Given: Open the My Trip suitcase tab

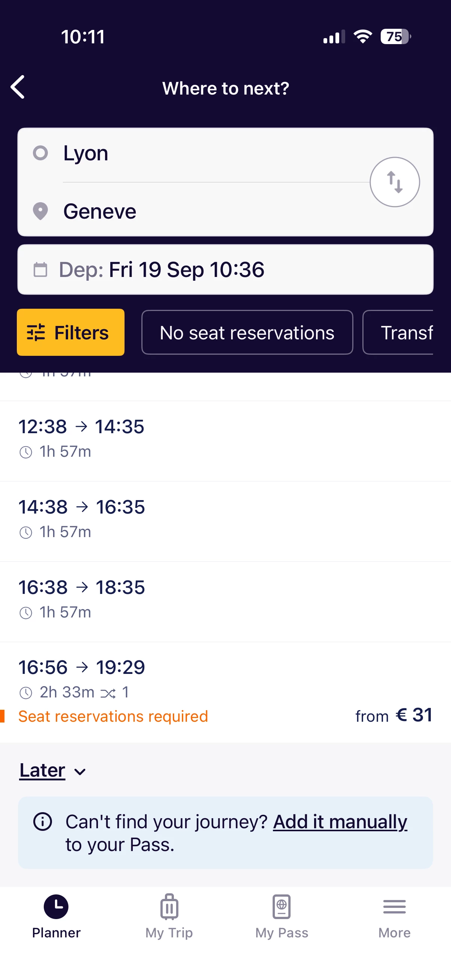Looking at the screenshot, I should tap(169, 916).
